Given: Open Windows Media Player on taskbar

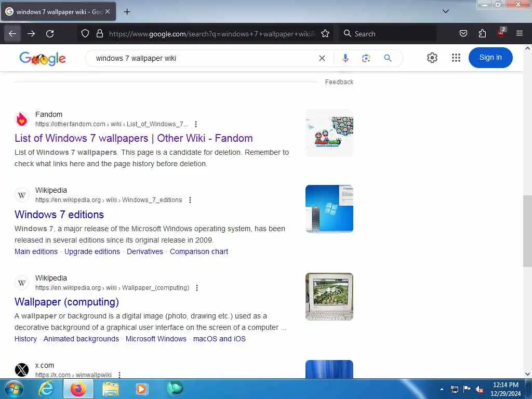Looking at the screenshot, I should (x=142, y=389).
